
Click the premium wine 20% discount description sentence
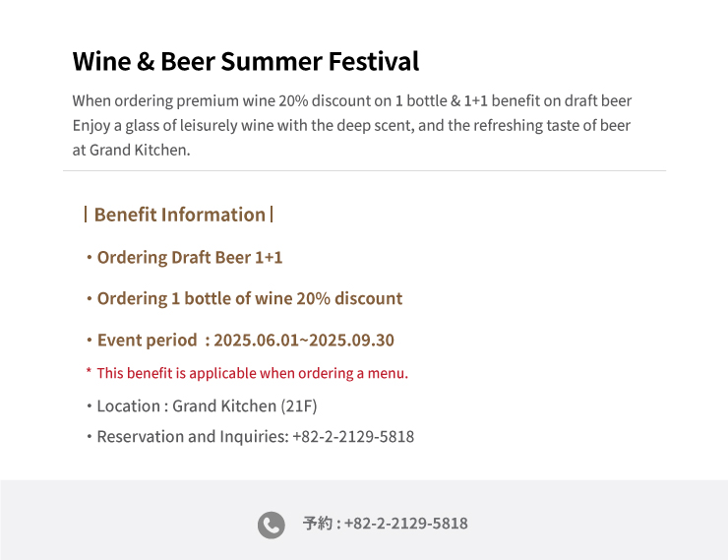point(352,100)
